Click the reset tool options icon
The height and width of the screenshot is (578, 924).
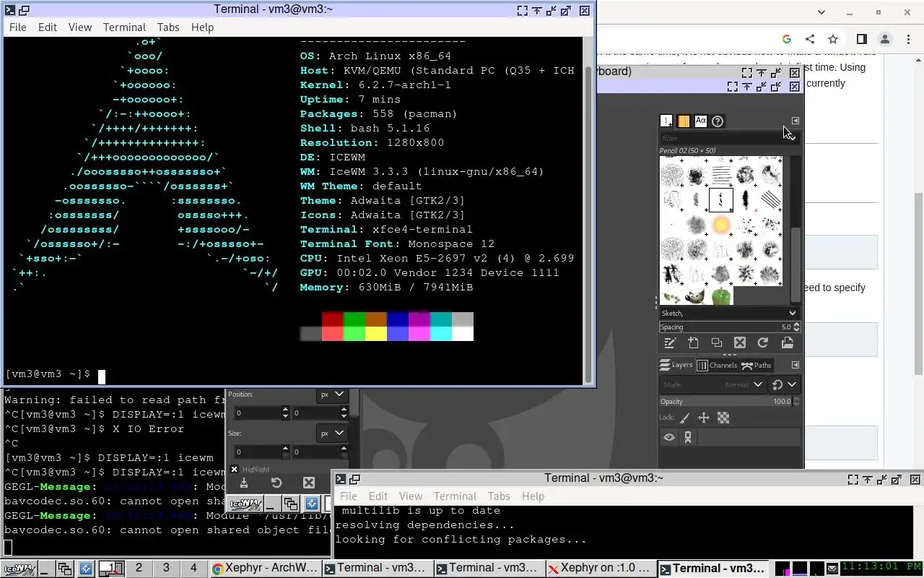click(276, 483)
